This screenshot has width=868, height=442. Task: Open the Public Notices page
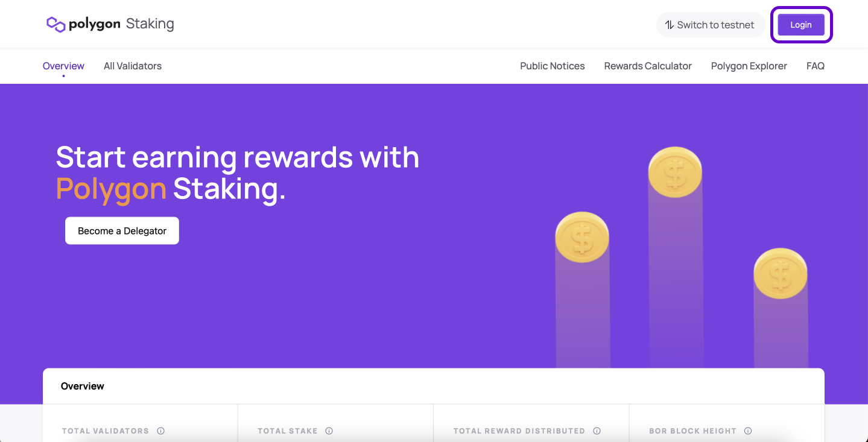point(552,66)
